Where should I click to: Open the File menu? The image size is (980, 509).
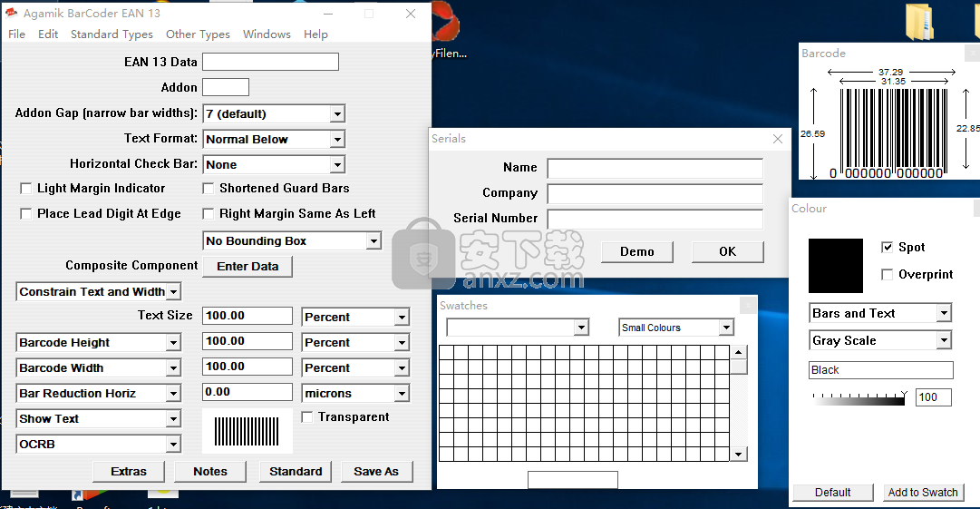(17, 34)
